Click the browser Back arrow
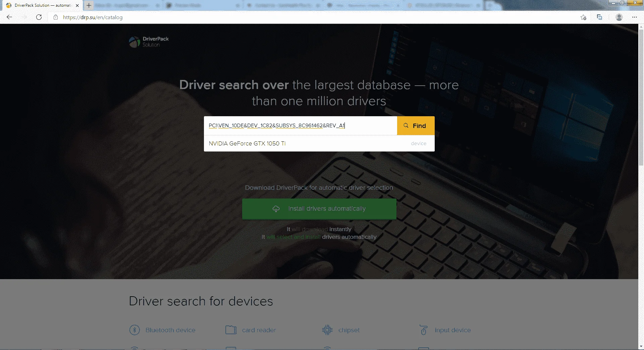 (9, 17)
